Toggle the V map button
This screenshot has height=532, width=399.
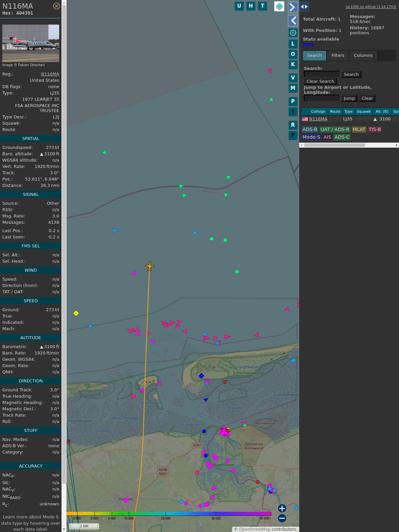(x=293, y=78)
